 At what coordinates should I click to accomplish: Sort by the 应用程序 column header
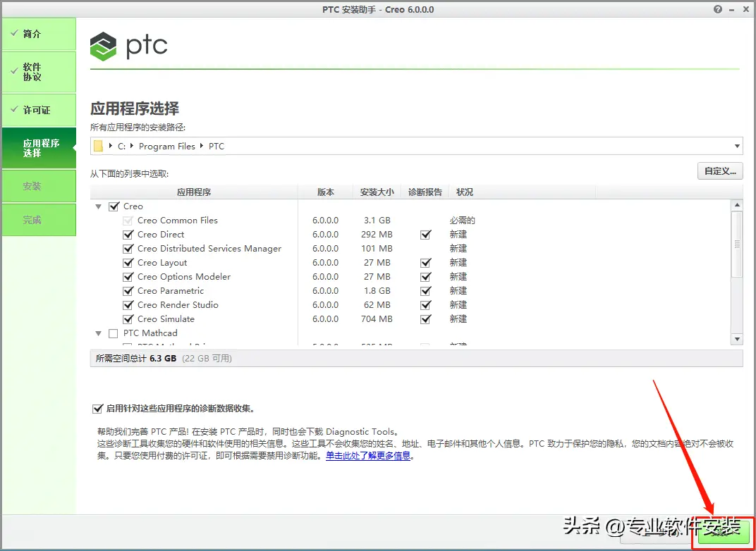pos(194,192)
